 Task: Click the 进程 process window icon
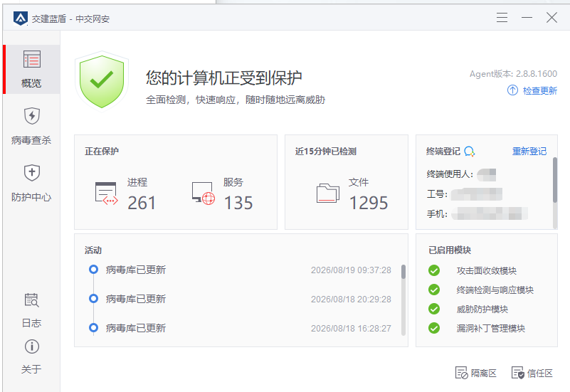[106, 194]
